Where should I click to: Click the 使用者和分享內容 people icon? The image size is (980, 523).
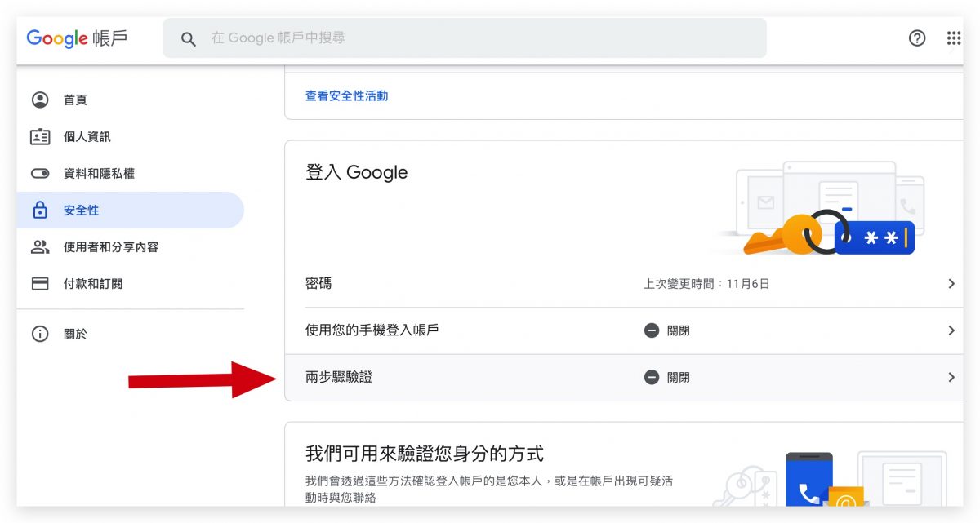(40, 246)
